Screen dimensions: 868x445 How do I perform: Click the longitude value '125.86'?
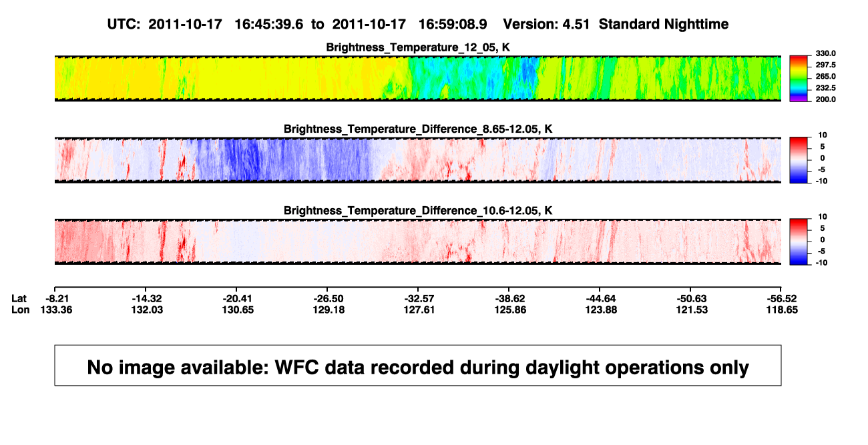click(x=511, y=310)
